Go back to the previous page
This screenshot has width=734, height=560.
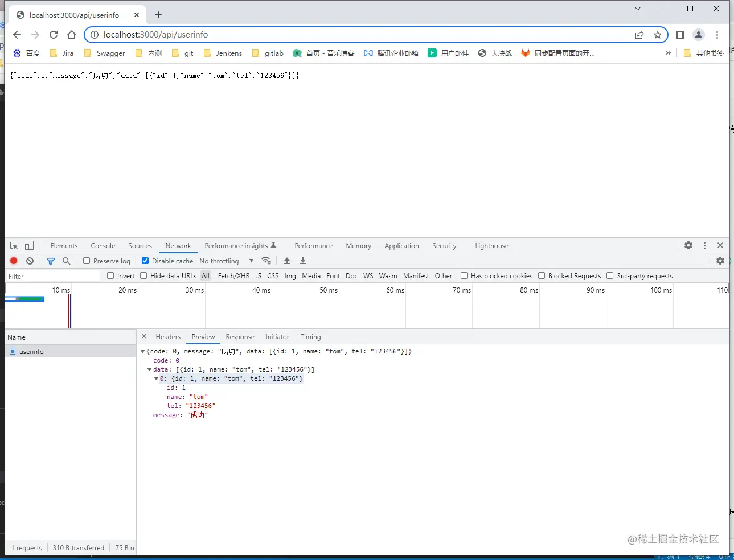[x=17, y=35]
